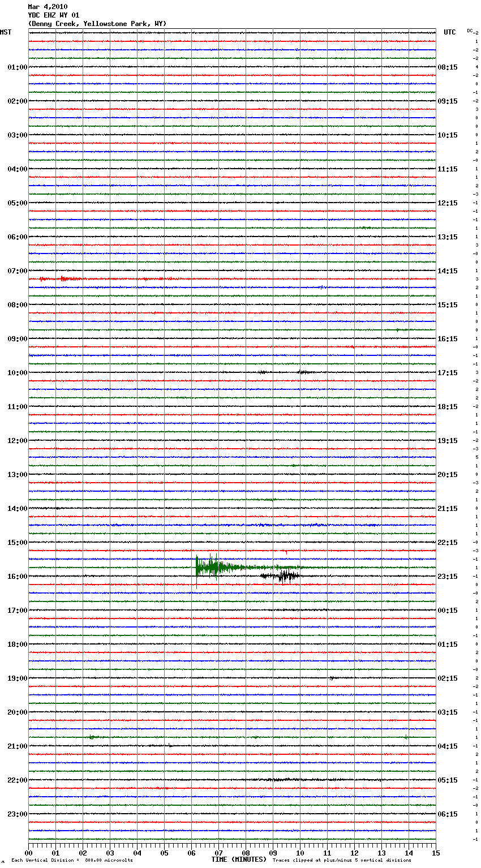Click the "06:15" UTC time label

pos(448,814)
